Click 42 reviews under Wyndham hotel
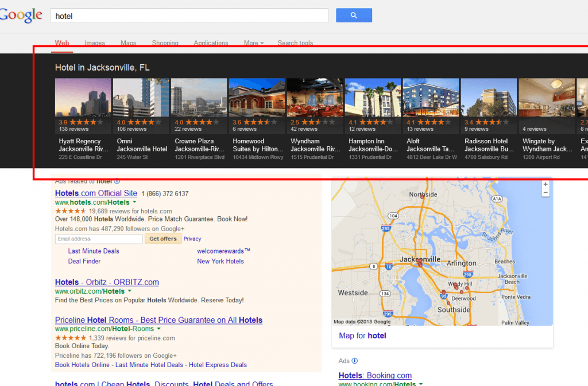Image resolution: width=588 pixels, height=386 pixels. [304, 129]
